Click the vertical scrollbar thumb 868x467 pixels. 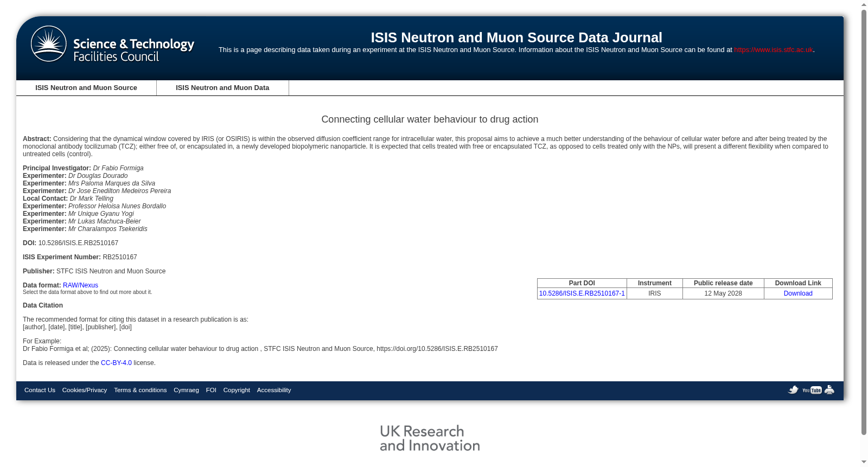(864, 222)
